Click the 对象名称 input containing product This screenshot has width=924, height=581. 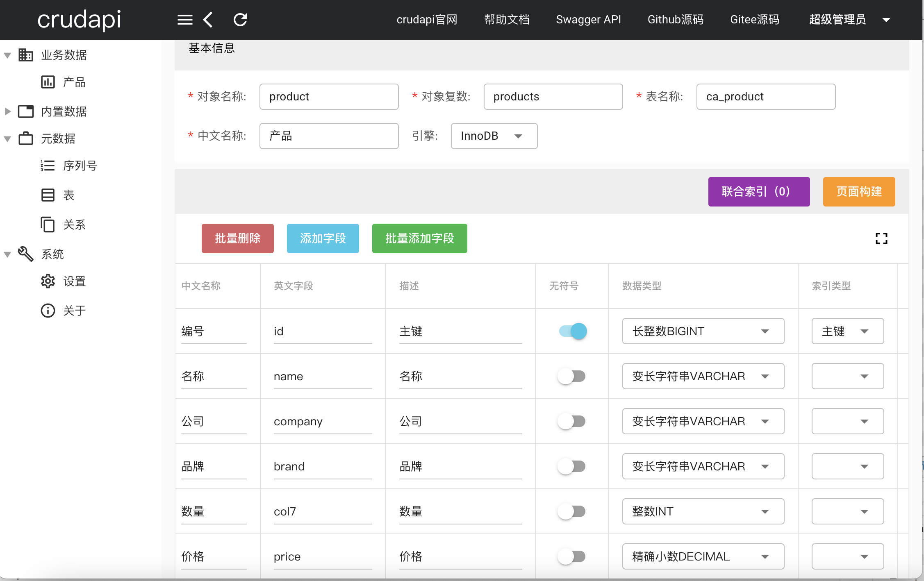pyautogui.click(x=328, y=96)
